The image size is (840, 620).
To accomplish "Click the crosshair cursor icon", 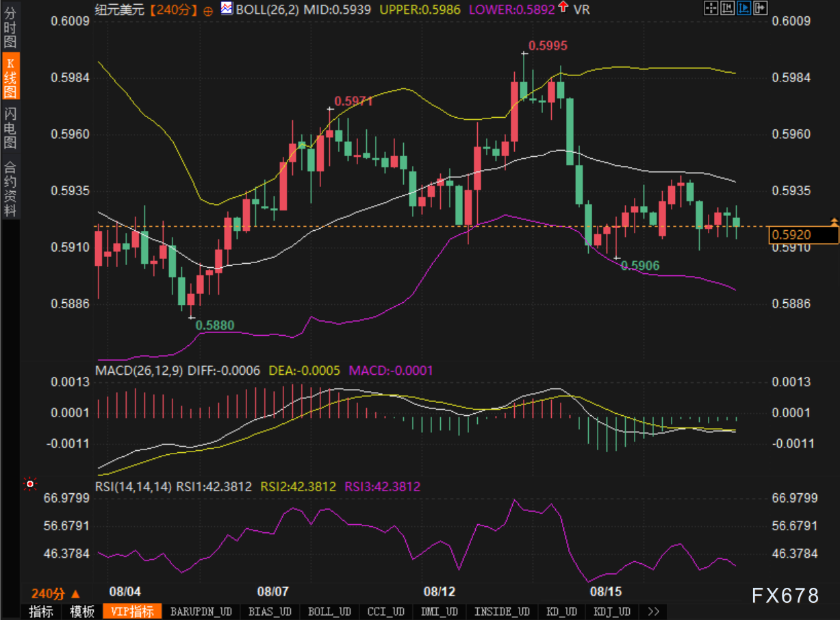I will [x=711, y=9].
